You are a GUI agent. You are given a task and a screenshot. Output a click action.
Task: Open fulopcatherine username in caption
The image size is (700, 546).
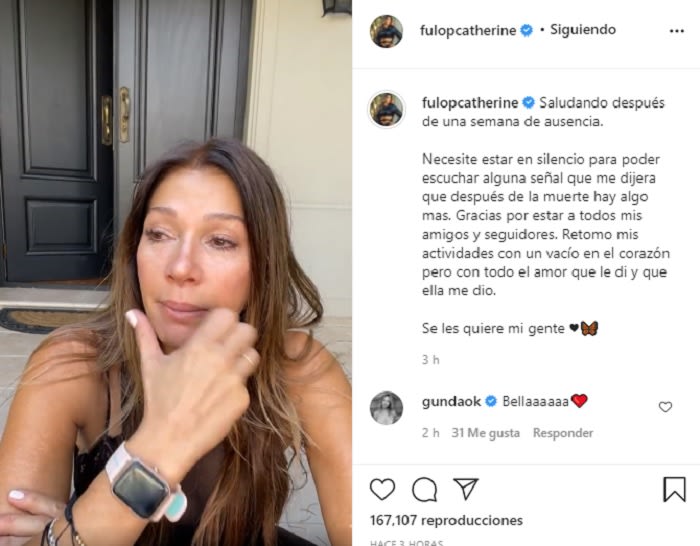pyautogui.click(x=470, y=103)
